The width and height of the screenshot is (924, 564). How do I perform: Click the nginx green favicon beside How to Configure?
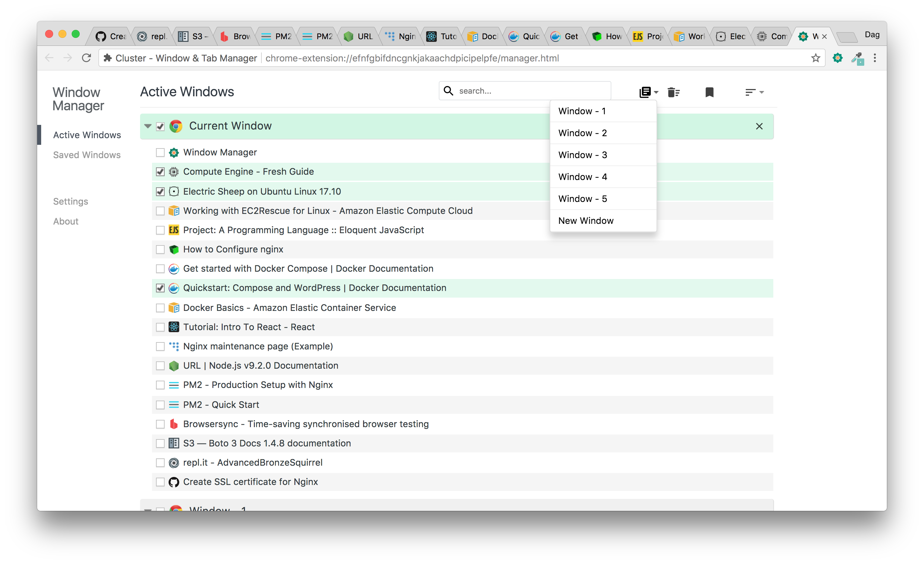pos(174,249)
